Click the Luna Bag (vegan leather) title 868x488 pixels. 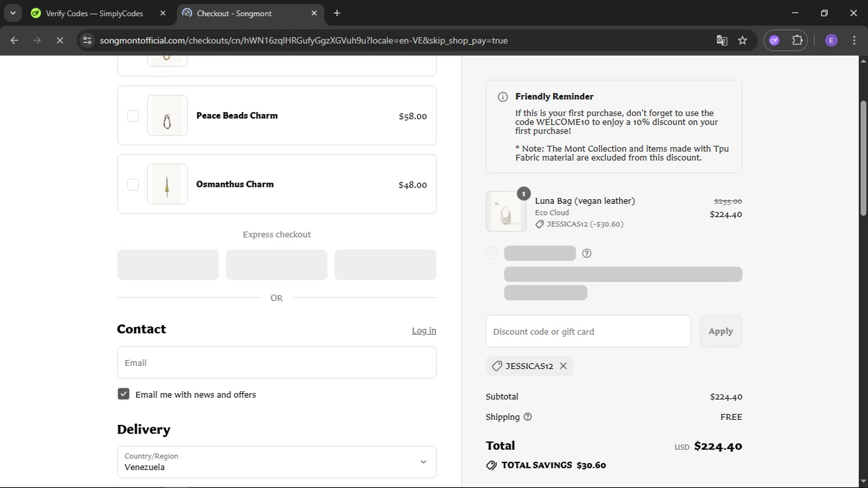tap(585, 201)
